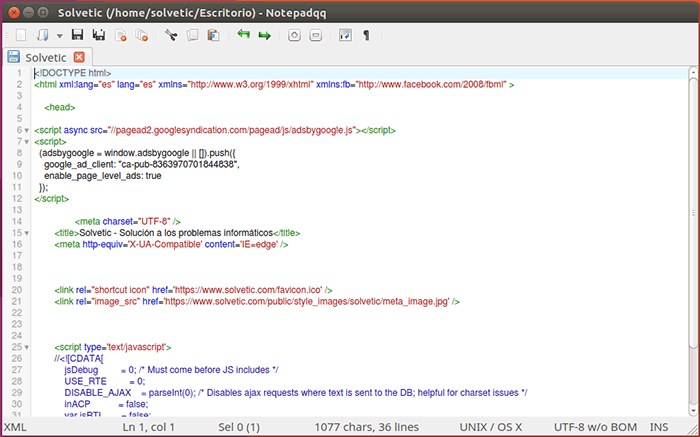Redo with the green right arrow
Viewport: 700px width, 437px height.
[x=265, y=35]
